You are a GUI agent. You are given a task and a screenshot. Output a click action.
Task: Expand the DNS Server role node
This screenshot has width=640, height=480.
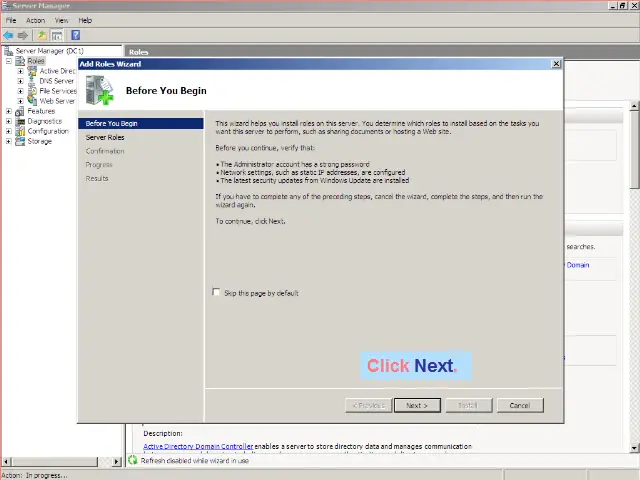(x=20, y=81)
